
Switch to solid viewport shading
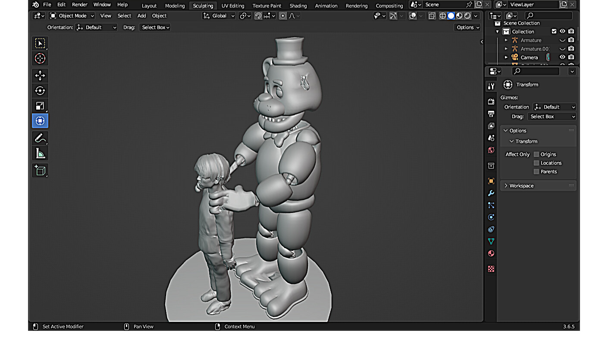[x=451, y=16]
